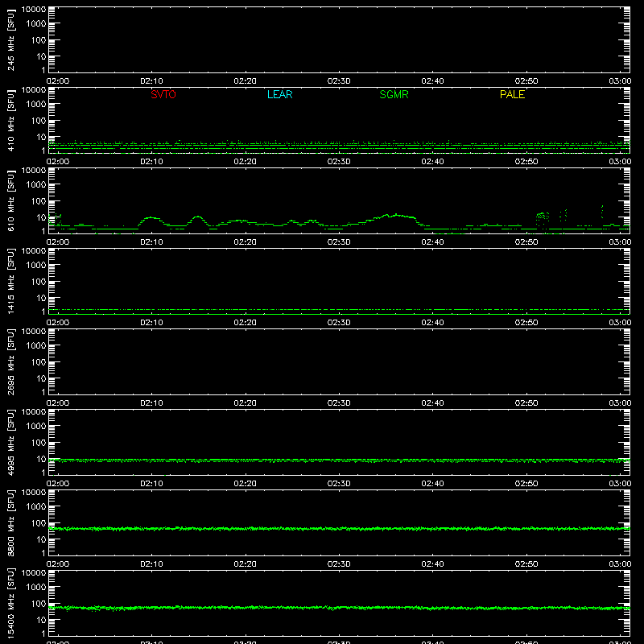Click 03:00 tick under the 2695 MHz panel

pyautogui.click(x=620, y=403)
